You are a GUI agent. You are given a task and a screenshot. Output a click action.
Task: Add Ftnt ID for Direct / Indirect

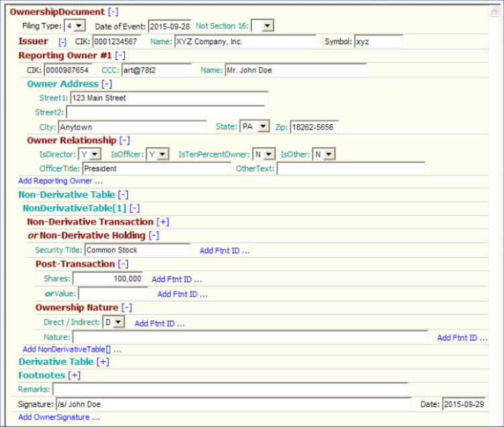[x=160, y=324]
